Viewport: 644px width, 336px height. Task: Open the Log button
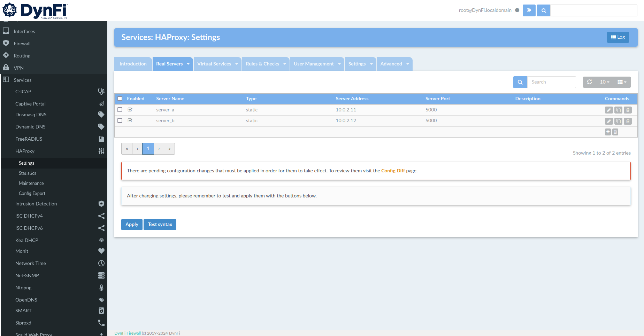618,37
